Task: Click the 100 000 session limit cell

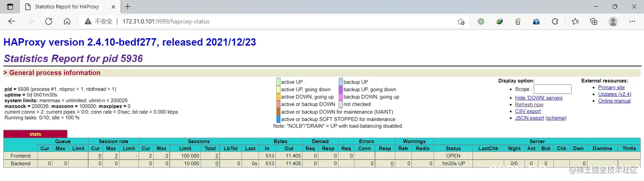Action: [185, 156]
